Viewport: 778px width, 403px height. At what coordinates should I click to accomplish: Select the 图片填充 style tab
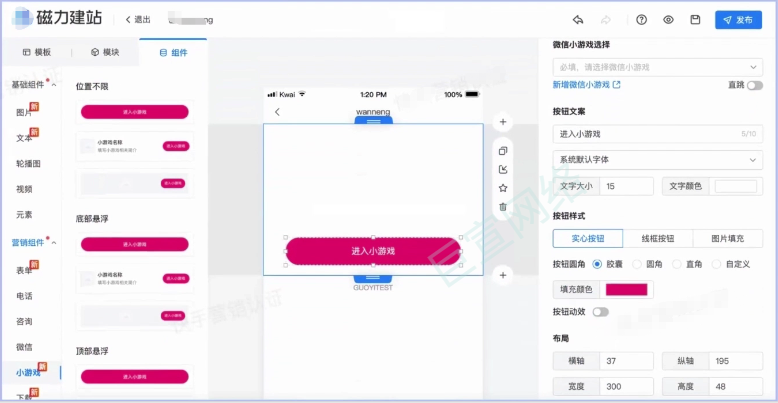(727, 239)
